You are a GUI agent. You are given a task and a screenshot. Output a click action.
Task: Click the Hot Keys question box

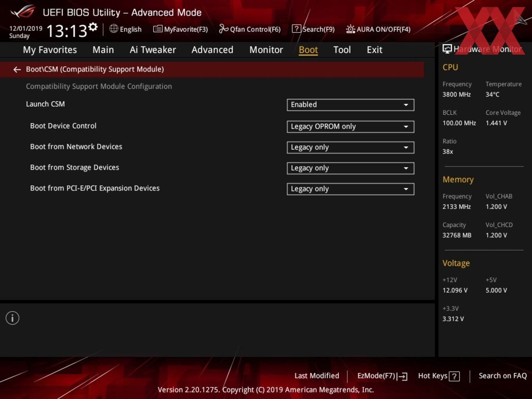point(454,376)
